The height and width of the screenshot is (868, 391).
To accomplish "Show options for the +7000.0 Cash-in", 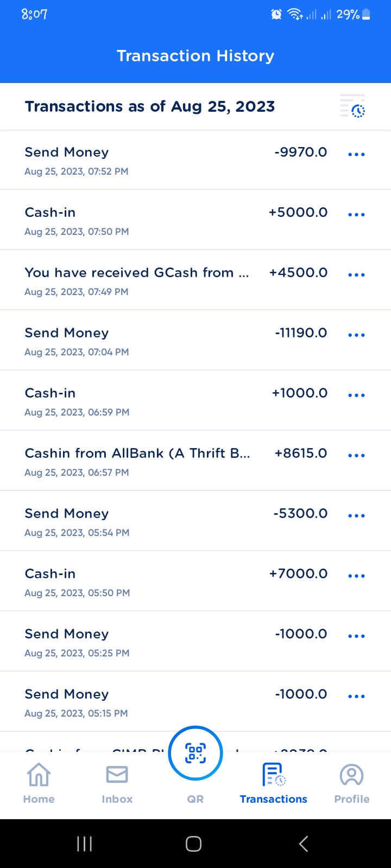I will [x=356, y=576].
